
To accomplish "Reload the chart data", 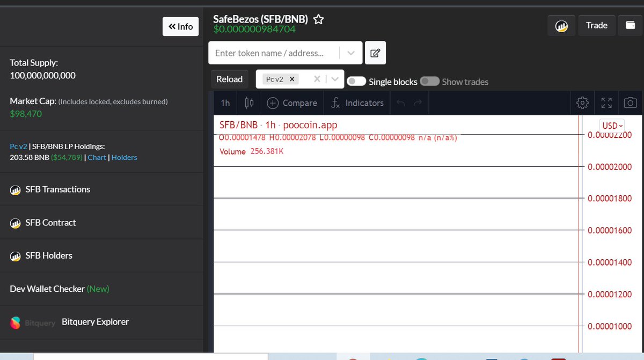I will [x=230, y=79].
